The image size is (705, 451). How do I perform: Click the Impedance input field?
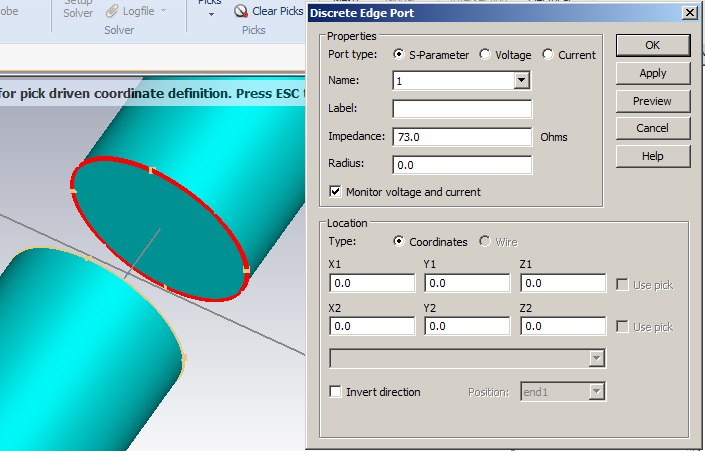(462, 137)
